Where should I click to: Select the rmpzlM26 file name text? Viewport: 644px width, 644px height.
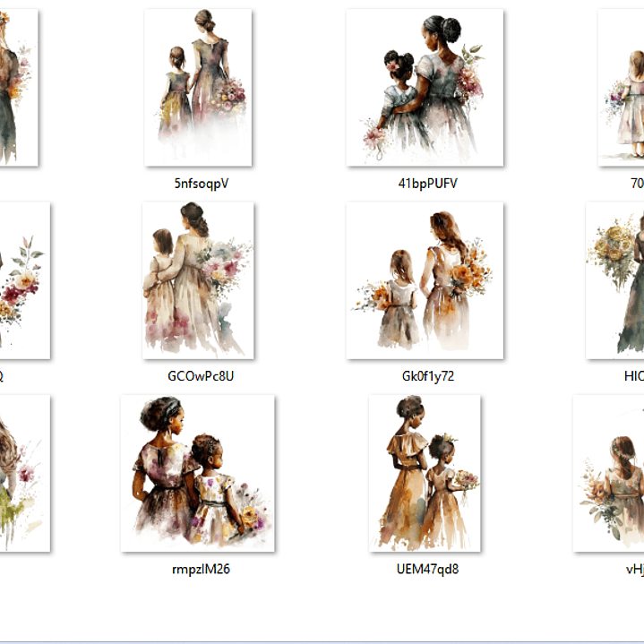[x=201, y=569]
